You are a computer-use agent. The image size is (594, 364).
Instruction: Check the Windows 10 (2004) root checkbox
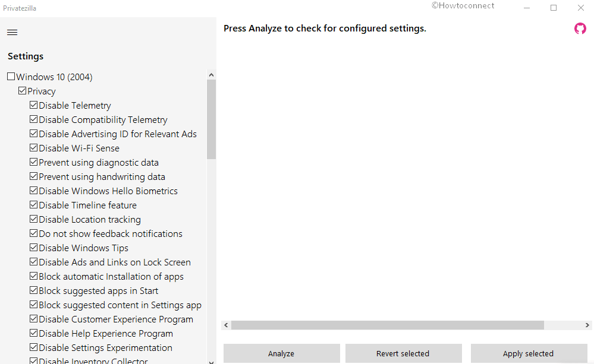11,77
